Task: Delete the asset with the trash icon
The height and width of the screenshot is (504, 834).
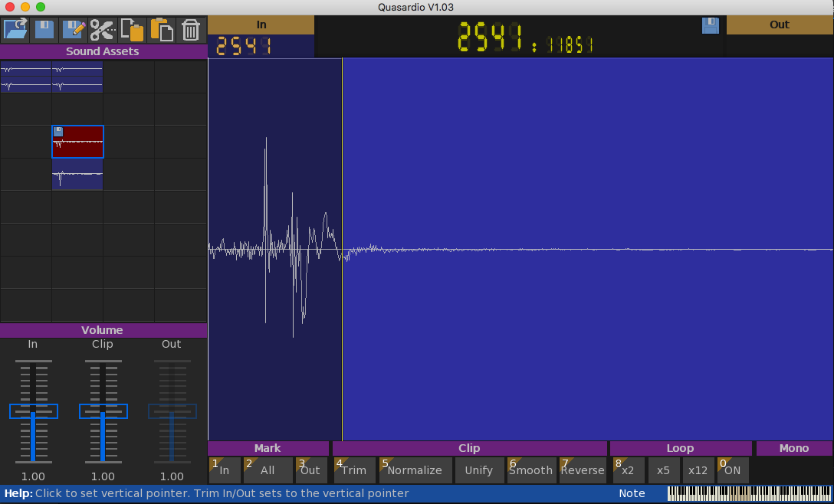Action: [x=190, y=30]
